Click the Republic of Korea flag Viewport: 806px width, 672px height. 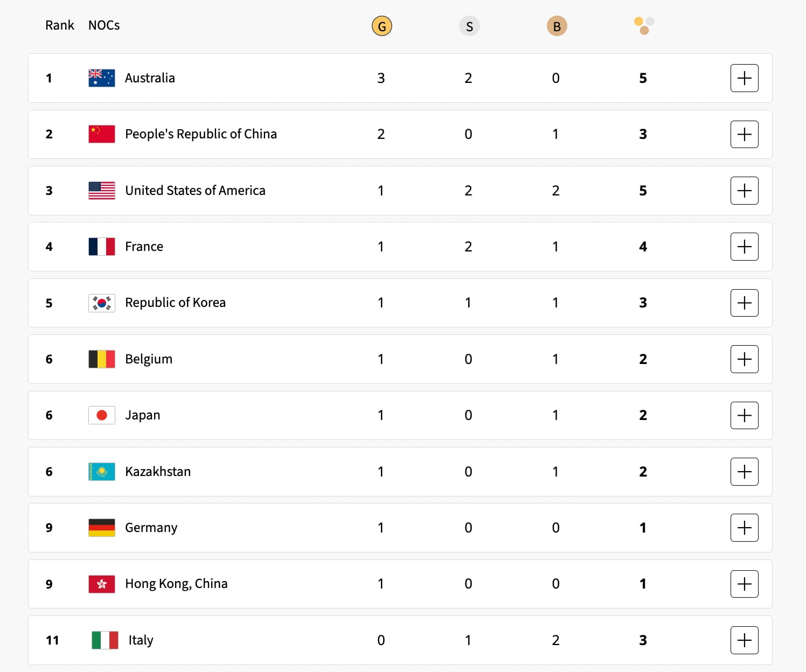click(x=101, y=303)
